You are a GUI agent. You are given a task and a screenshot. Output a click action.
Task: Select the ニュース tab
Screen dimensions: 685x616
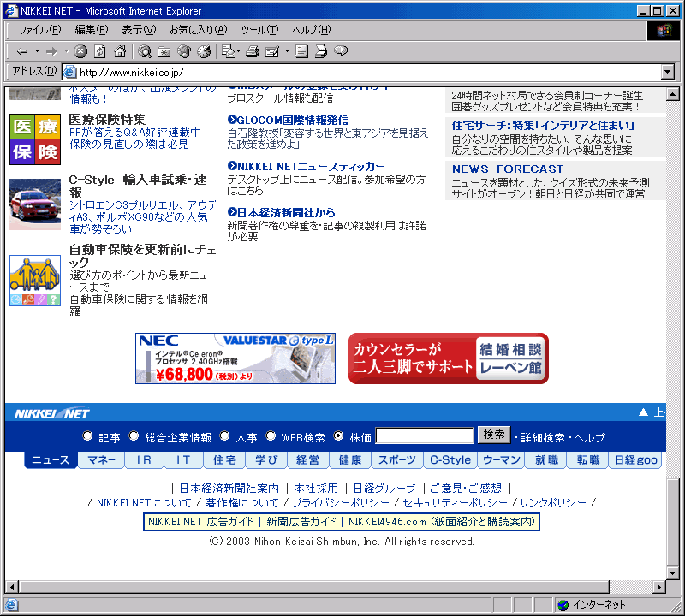51,460
